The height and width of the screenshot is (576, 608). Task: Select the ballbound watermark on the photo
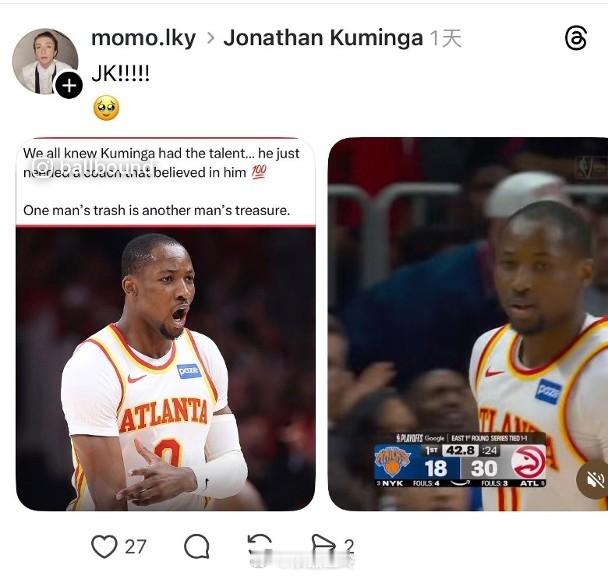[93, 168]
